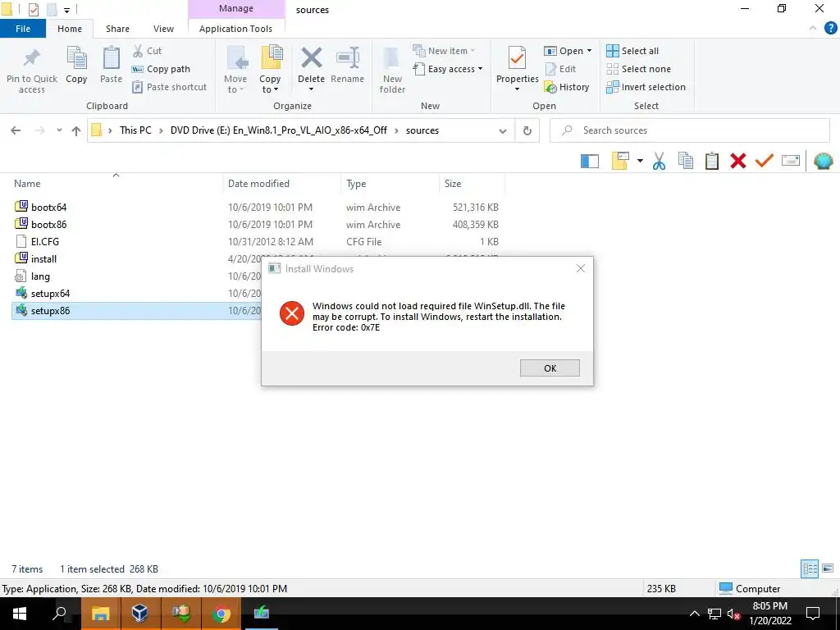Screen dimensions: 840x630
Task: Click Select all in the ribbon
Action: (x=632, y=51)
